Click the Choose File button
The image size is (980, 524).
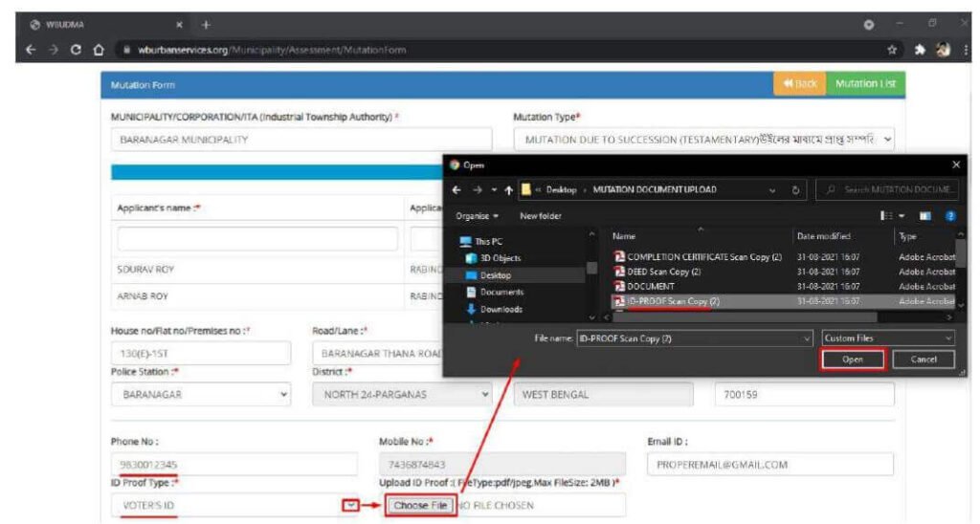click(x=420, y=505)
